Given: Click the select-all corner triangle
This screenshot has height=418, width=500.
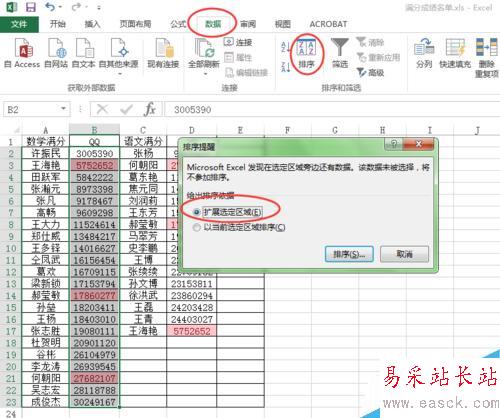Looking at the screenshot, I should click(x=15, y=129).
